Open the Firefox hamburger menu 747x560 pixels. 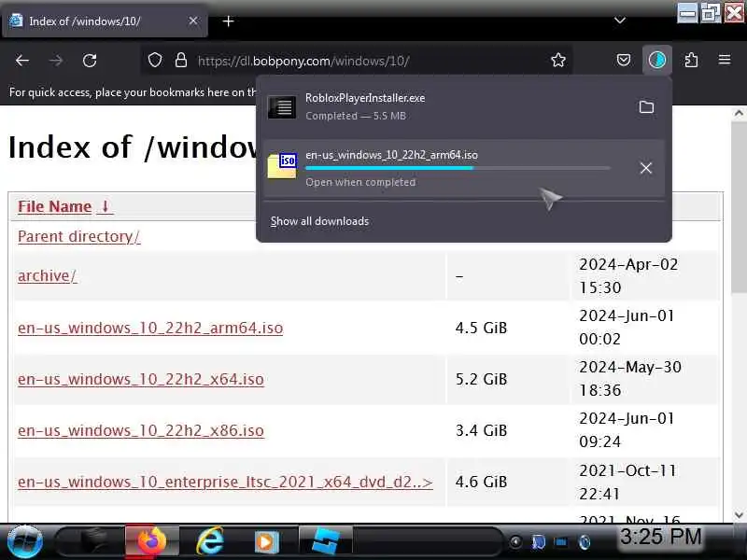pyautogui.click(x=725, y=60)
